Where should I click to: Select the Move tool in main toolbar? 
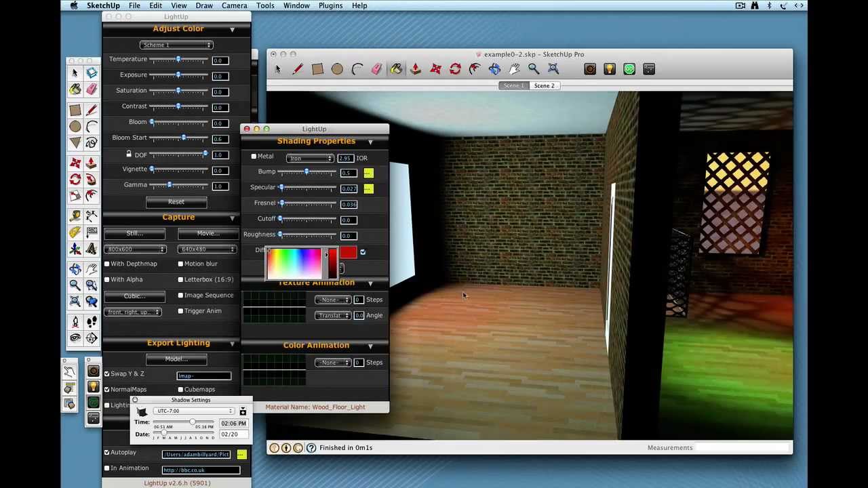point(435,69)
